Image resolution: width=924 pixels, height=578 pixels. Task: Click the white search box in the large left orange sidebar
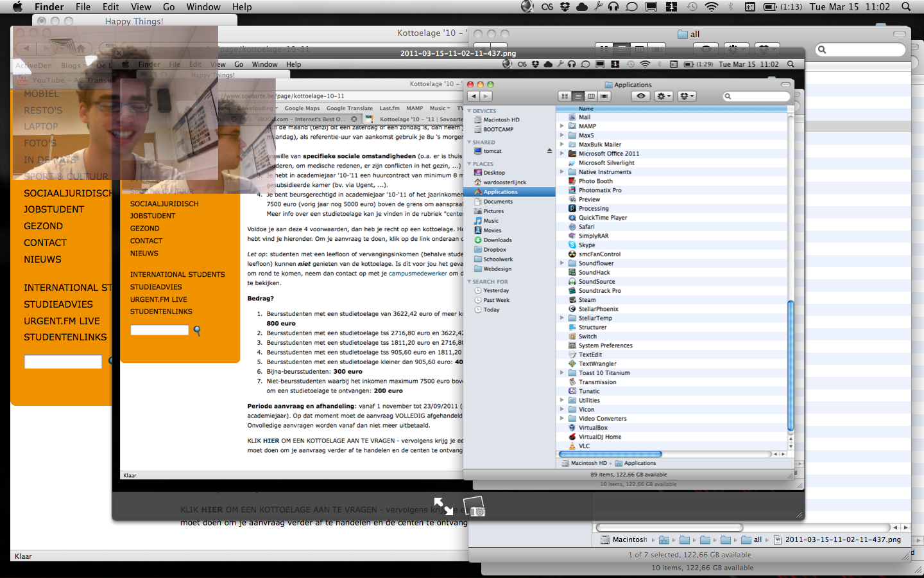(63, 362)
